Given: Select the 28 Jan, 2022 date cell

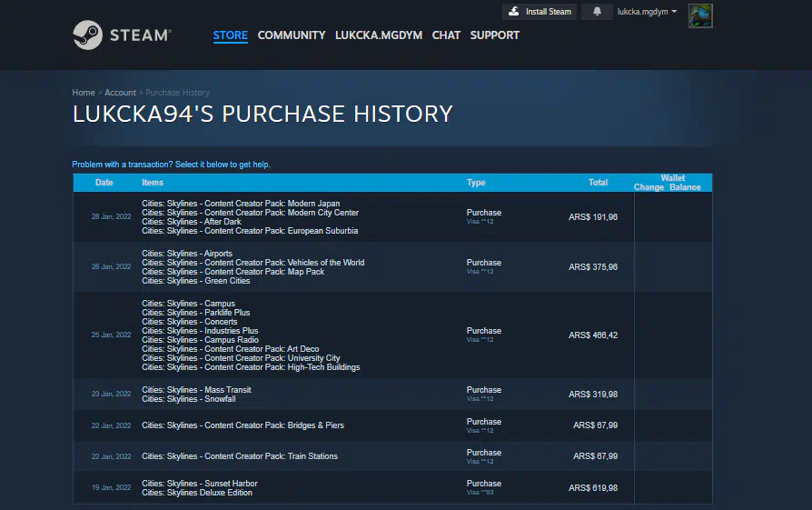Looking at the screenshot, I should tap(111, 216).
